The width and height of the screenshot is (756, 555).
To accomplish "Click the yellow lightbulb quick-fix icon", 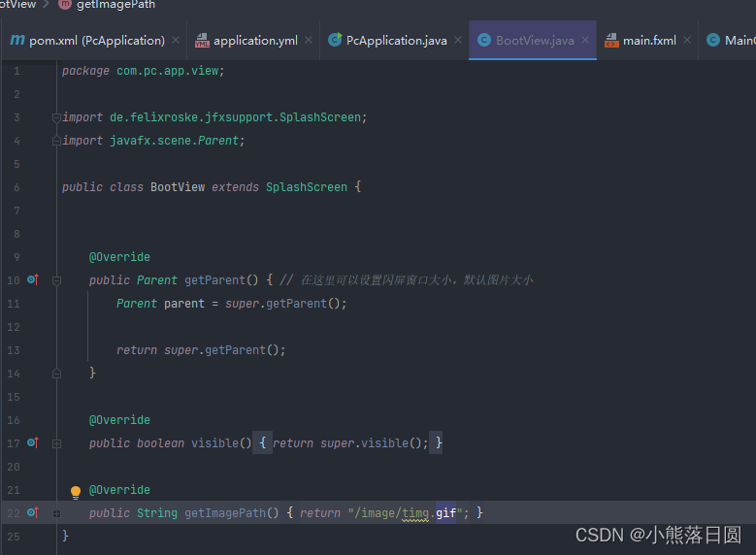I will coord(76,492).
